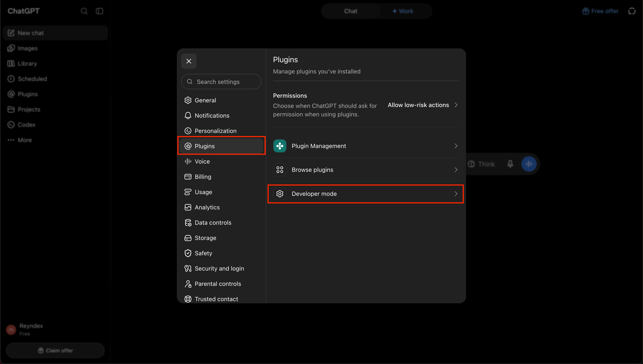643x364 pixels.
Task: Expand the Plugin Management chevron
Action: (x=456, y=146)
